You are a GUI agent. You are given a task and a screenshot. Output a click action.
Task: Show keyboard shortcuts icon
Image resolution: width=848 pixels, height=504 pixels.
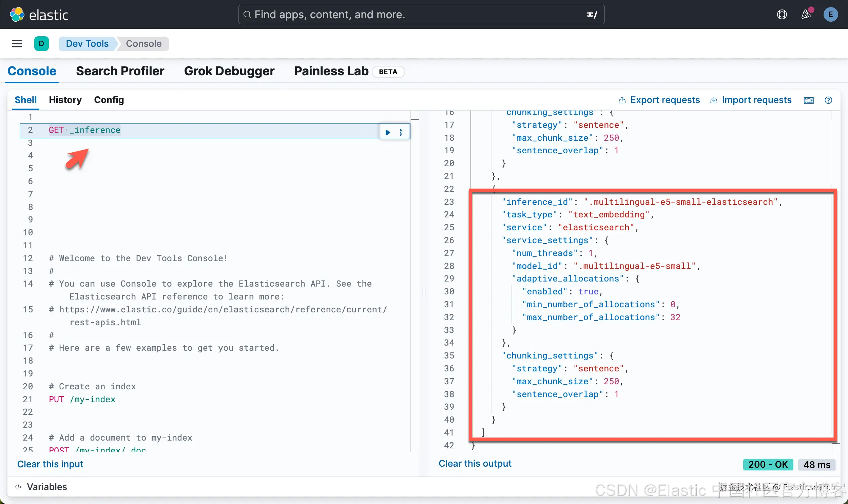click(x=809, y=100)
